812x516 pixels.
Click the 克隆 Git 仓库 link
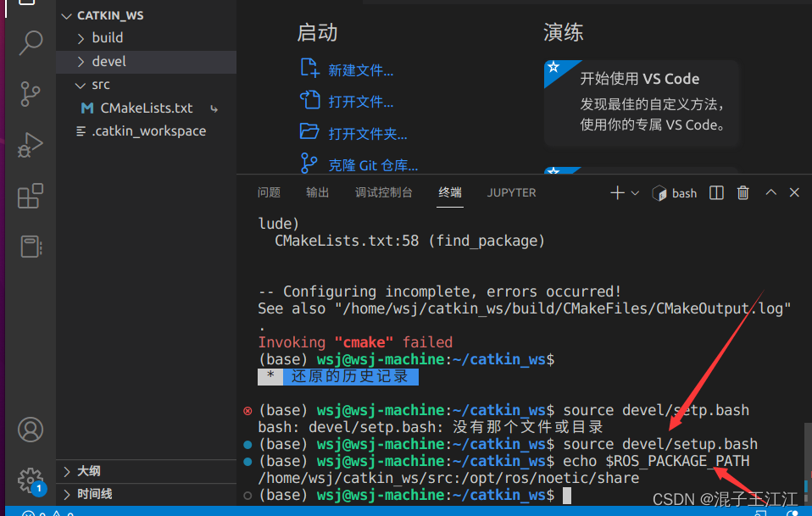pyautogui.click(x=372, y=165)
